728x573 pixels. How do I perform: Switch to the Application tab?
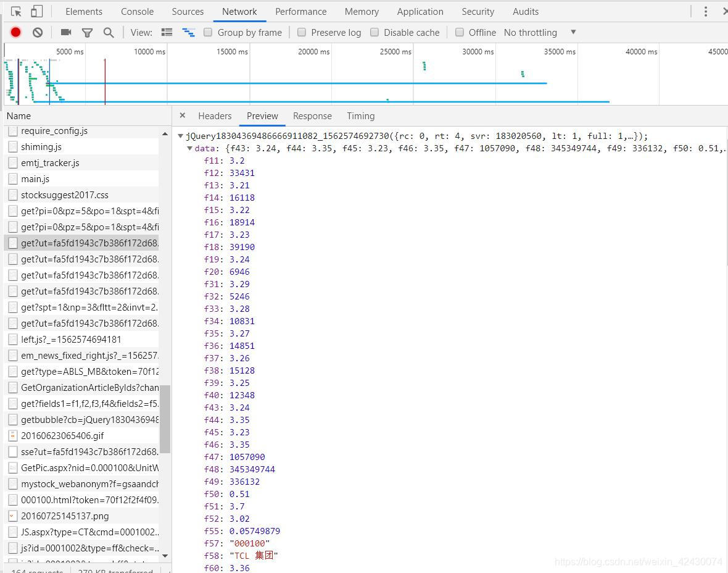420,12
